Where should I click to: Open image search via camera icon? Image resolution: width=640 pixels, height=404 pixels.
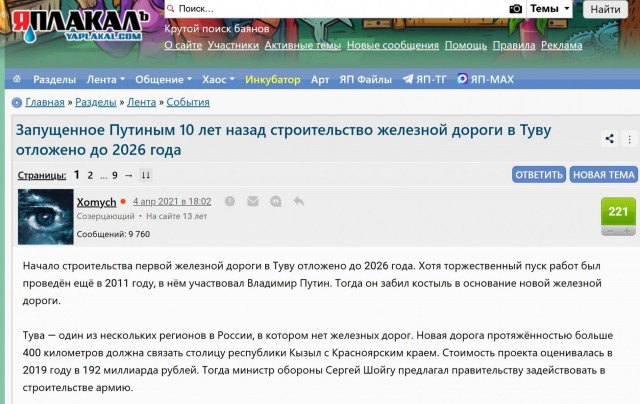(x=516, y=9)
